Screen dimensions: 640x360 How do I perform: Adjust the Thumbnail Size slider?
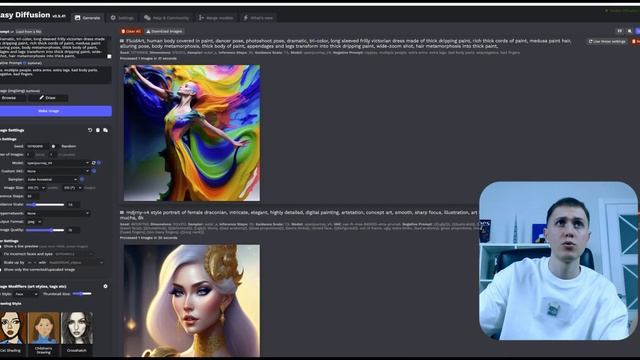[82, 294]
